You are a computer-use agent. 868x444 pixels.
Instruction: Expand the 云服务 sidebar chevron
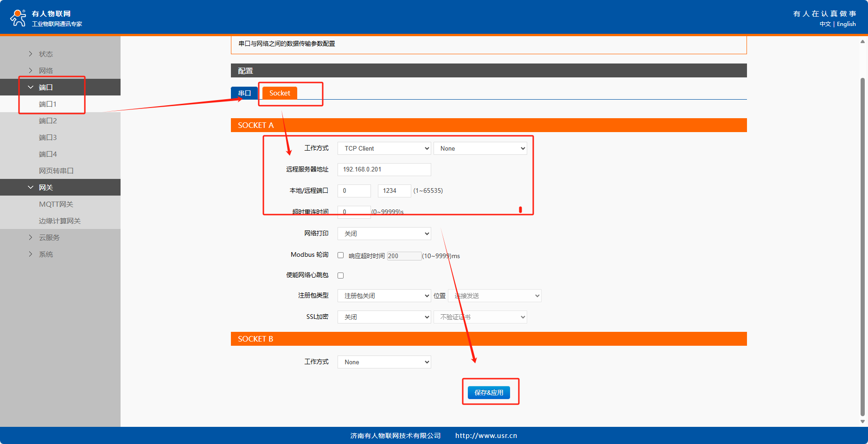click(x=31, y=237)
